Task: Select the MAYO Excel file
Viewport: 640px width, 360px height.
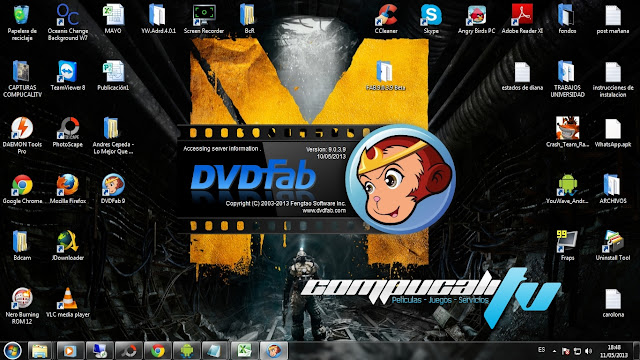Action: (x=113, y=16)
